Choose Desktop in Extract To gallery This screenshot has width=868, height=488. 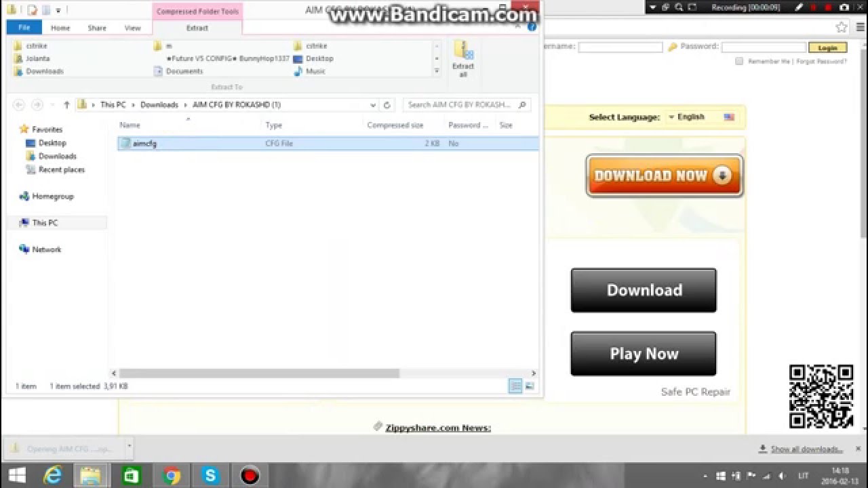pyautogui.click(x=313, y=58)
